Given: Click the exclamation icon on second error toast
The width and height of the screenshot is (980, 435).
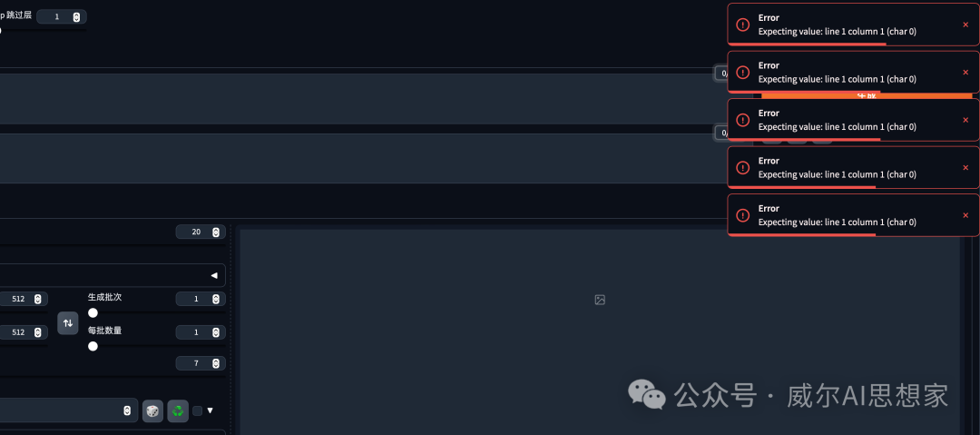Looking at the screenshot, I should (742, 72).
